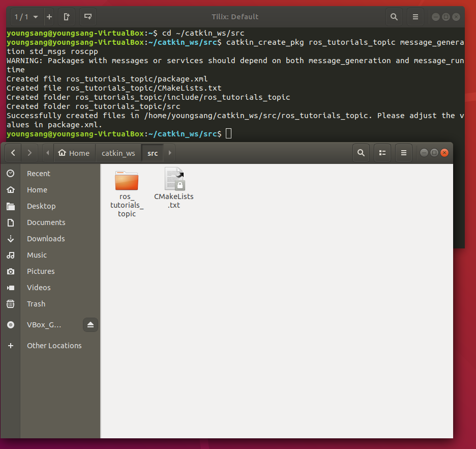The image size is (476, 449).
Task: Select src path bar segment
Action: (153, 153)
